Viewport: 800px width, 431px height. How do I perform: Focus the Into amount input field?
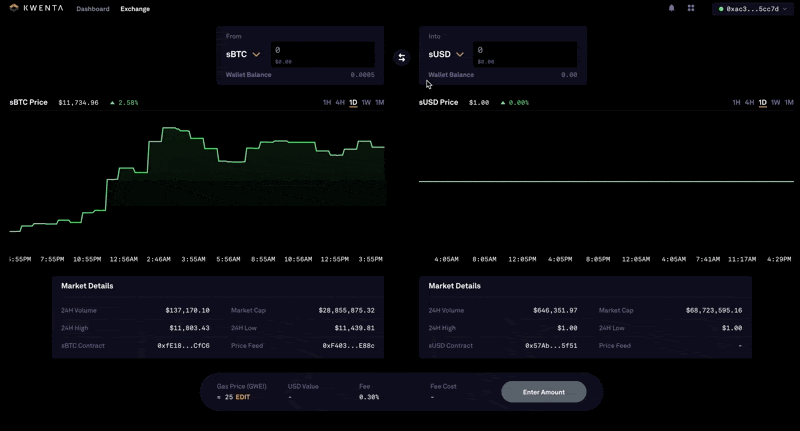525,55
